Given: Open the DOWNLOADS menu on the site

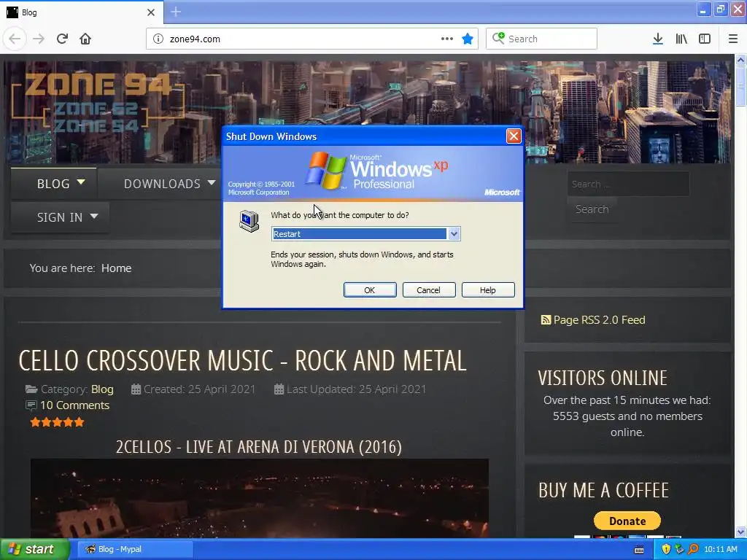Looking at the screenshot, I should click(x=163, y=183).
